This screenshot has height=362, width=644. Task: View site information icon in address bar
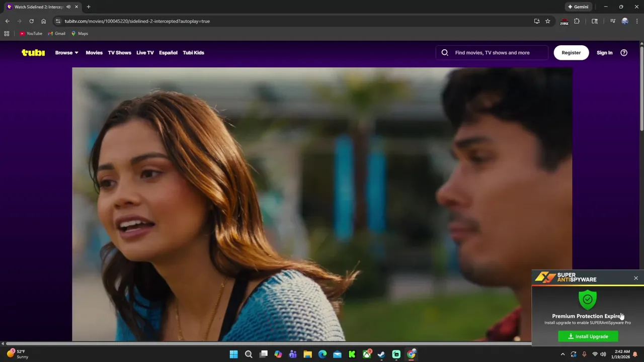[x=58, y=21]
